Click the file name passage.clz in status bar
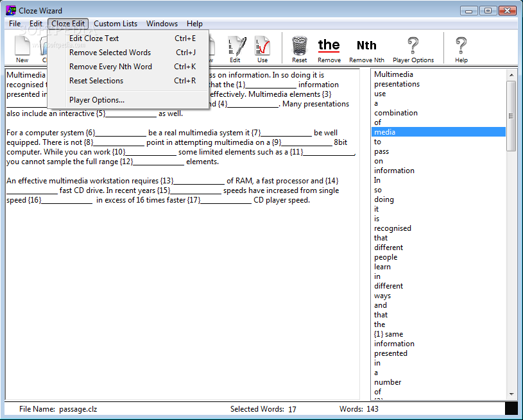Image resolution: width=523 pixels, height=420 pixels. pos(78,409)
